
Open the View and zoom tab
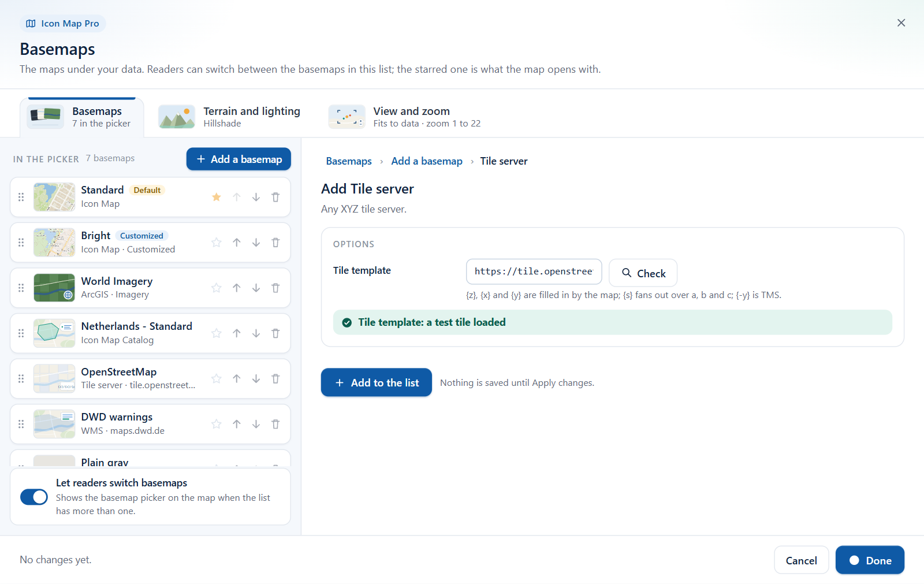click(405, 117)
